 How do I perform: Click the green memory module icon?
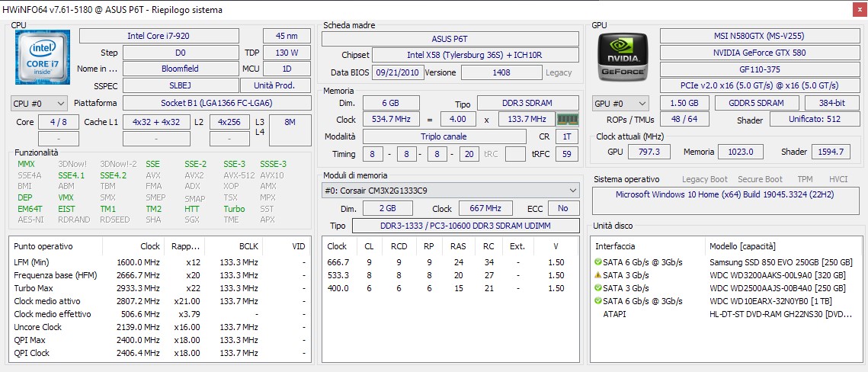point(568,120)
